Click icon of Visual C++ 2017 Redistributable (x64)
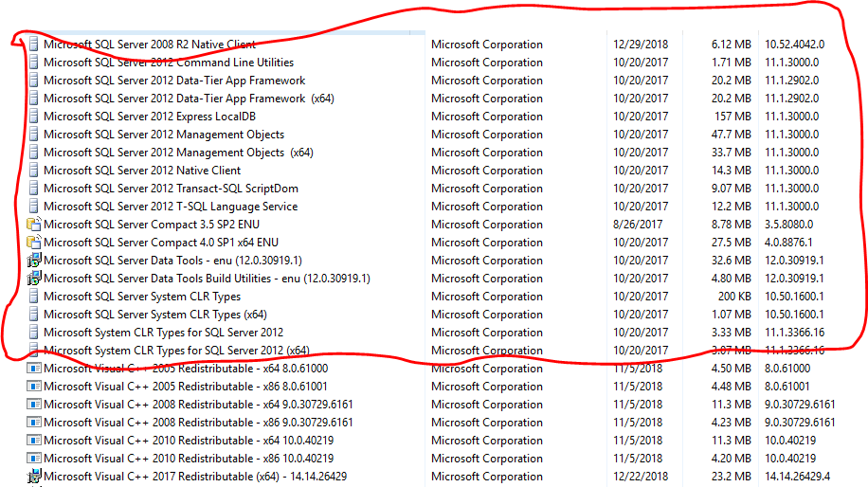Viewport: 868px width, 487px height. click(x=34, y=476)
